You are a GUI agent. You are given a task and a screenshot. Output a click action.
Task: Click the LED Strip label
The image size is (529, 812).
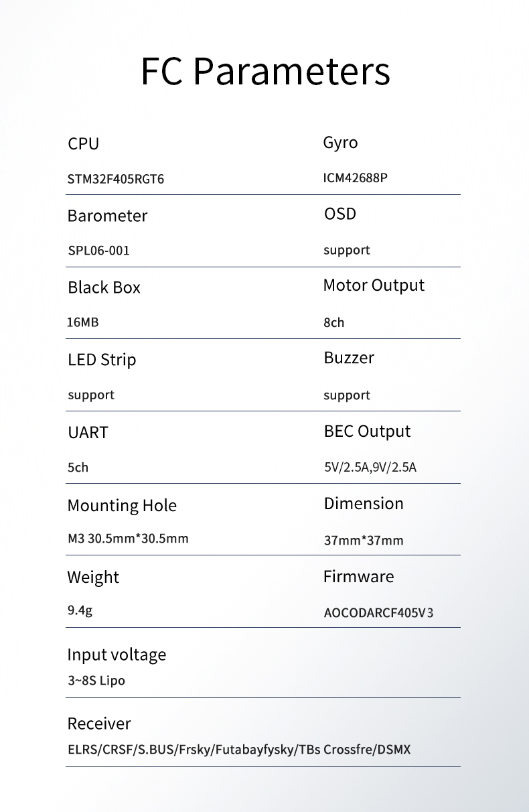click(x=102, y=360)
